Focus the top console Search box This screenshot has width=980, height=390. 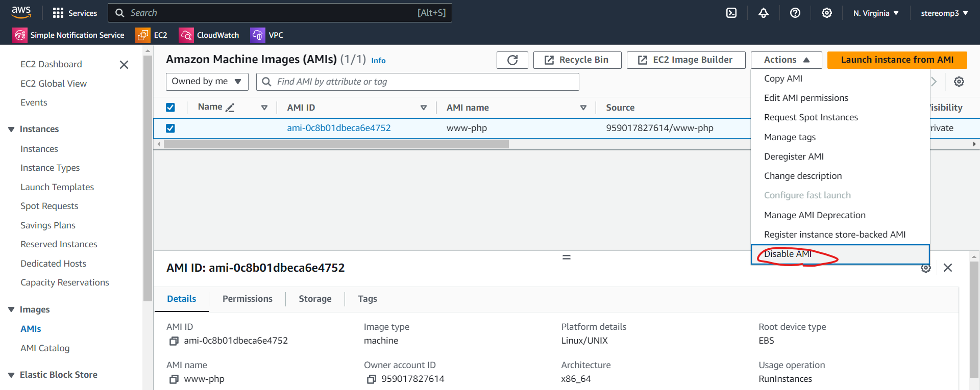pos(280,13)
